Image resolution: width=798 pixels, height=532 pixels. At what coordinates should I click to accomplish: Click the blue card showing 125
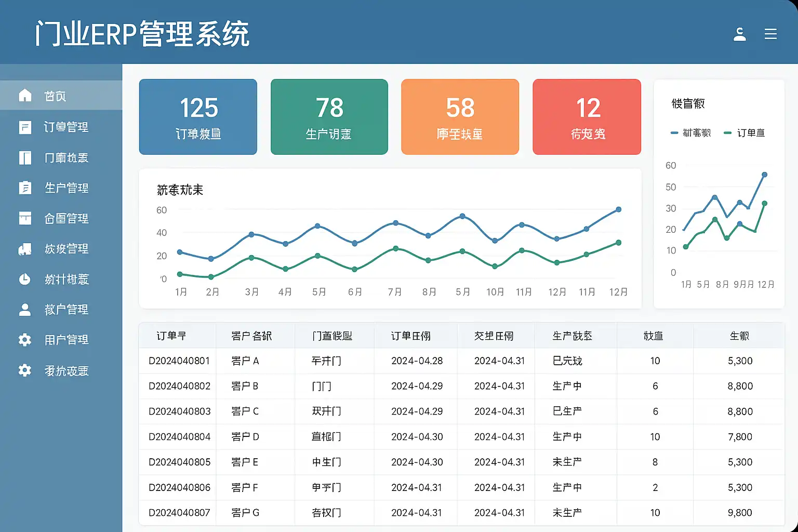coord(198,117)
